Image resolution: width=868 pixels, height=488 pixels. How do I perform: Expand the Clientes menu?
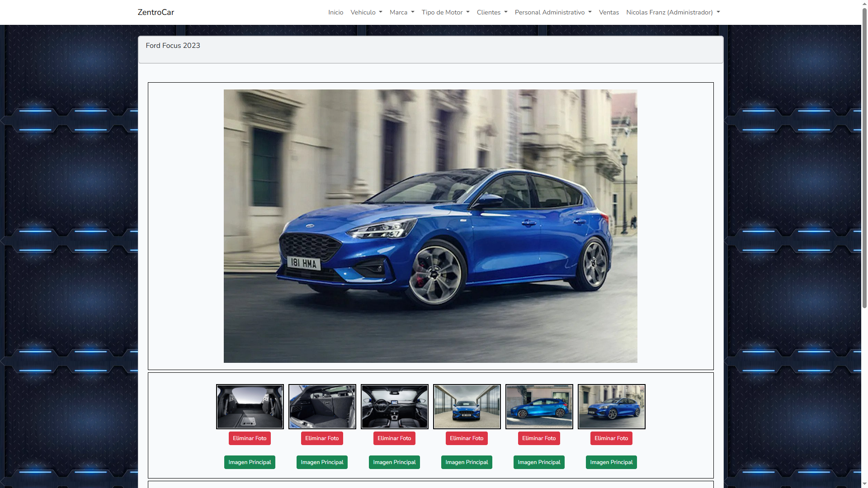[492, 12]
